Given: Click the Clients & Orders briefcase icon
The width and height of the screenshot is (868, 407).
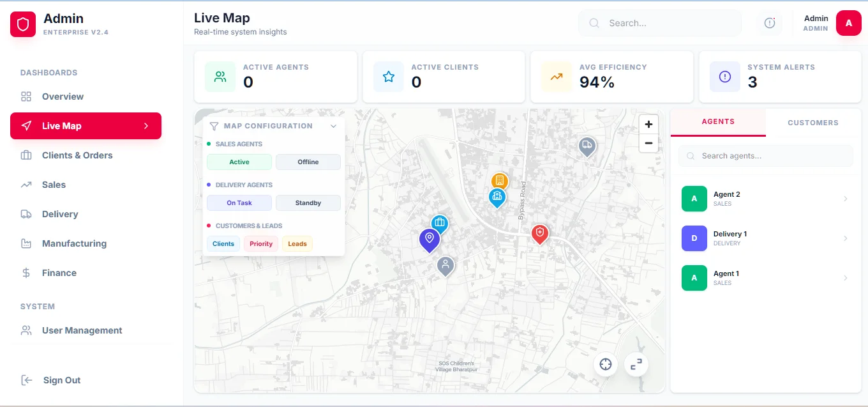Looking at the screenshot, I should click(26, 155).
